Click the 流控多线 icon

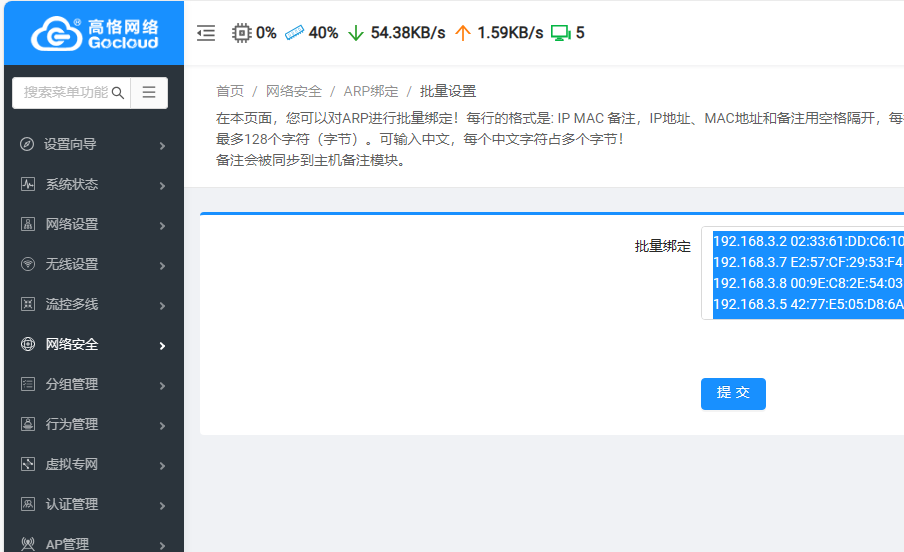pyautogui.click(x=28, y=304)
